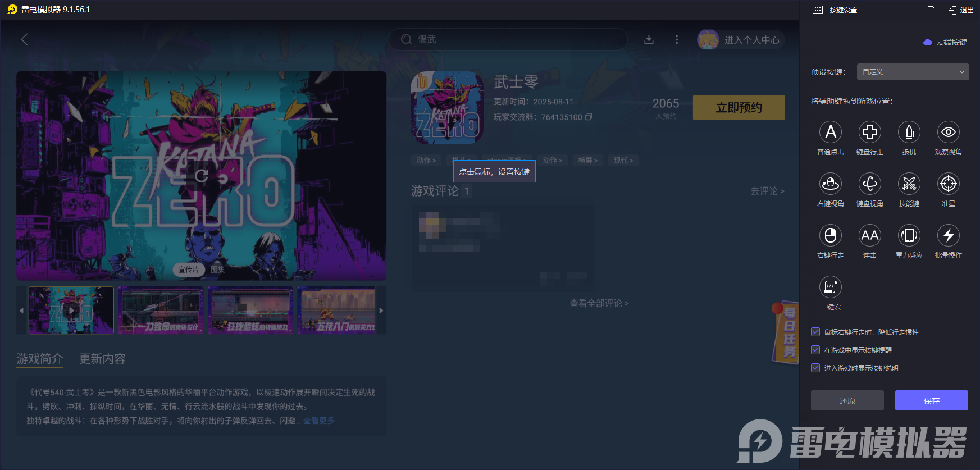Save key settings with 保存
Viewport: 980px width, 470px height.
pyautogui.click(x=932, y=400)
